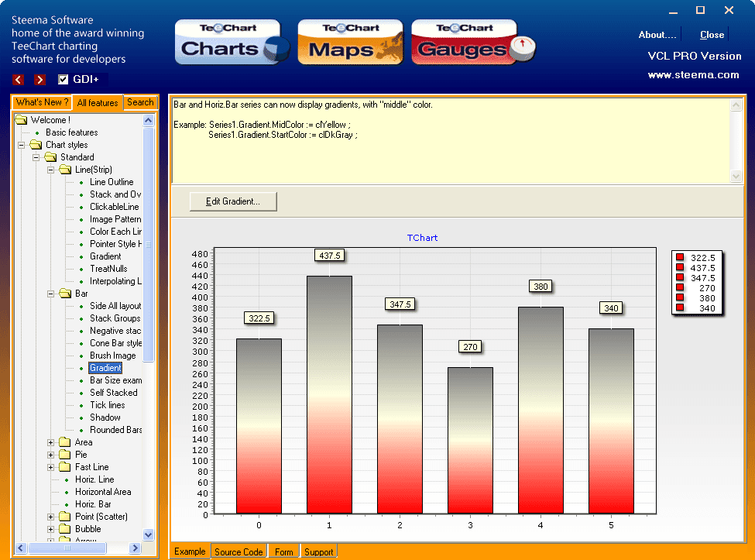Select Horiz. Line tree item
The image size is (755, 560).
[94, 479]
